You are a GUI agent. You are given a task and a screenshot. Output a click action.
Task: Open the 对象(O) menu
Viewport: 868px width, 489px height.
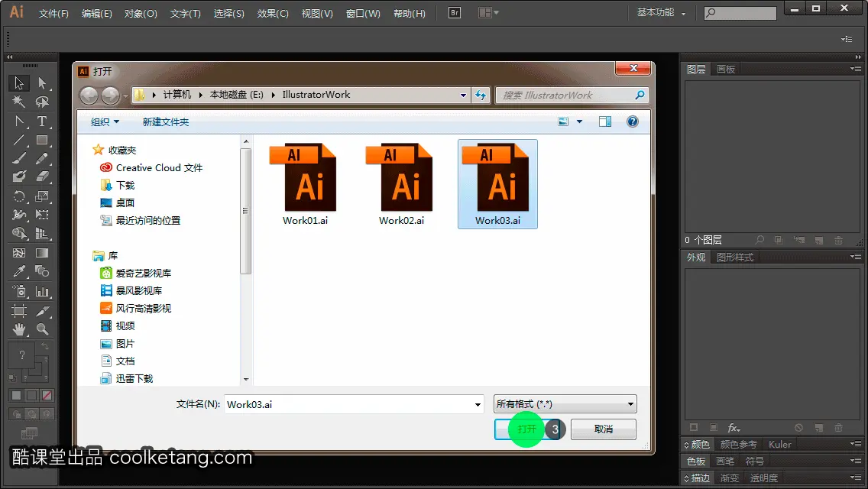point(141,13)
